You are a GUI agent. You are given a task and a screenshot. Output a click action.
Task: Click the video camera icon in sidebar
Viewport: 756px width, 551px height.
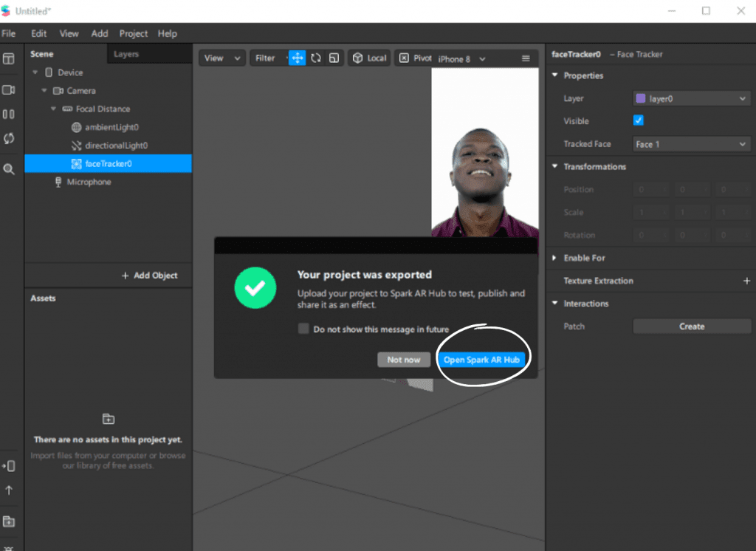point(9,90)
